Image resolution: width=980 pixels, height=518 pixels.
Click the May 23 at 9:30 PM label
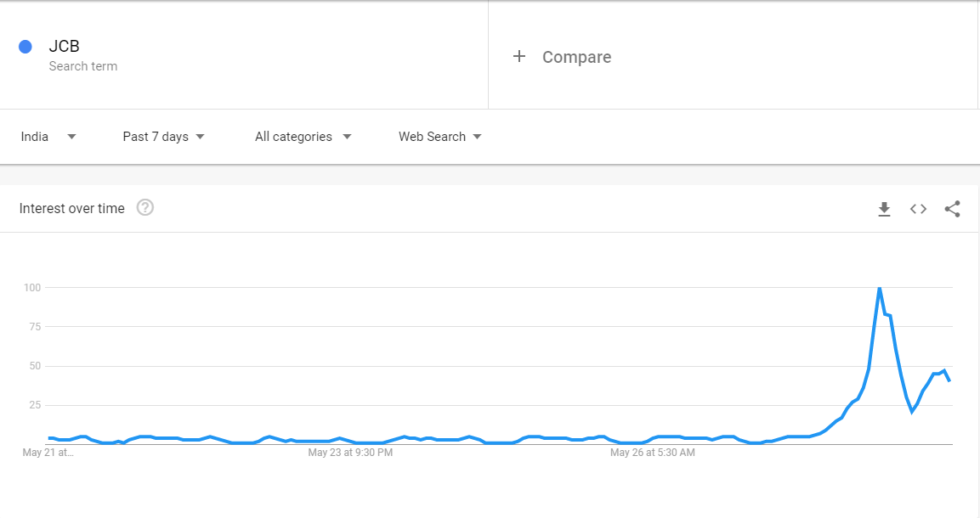tap(350, 453)
